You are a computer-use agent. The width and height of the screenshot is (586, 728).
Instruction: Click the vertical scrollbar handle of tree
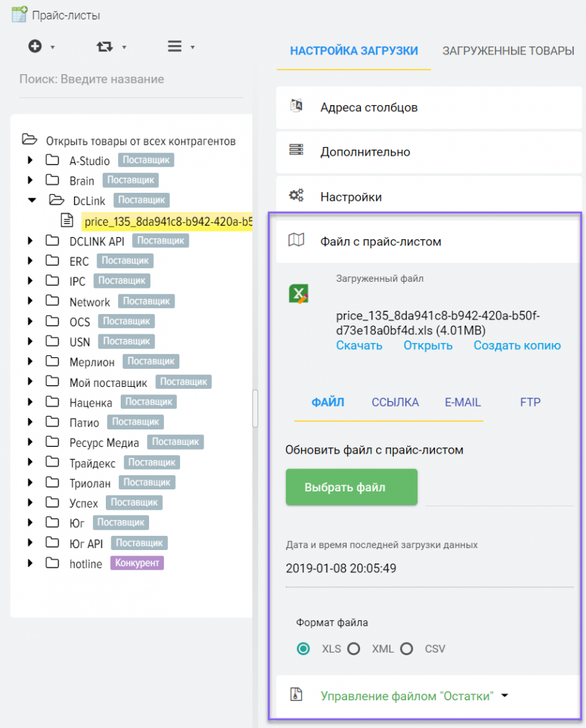coord(255,408)
